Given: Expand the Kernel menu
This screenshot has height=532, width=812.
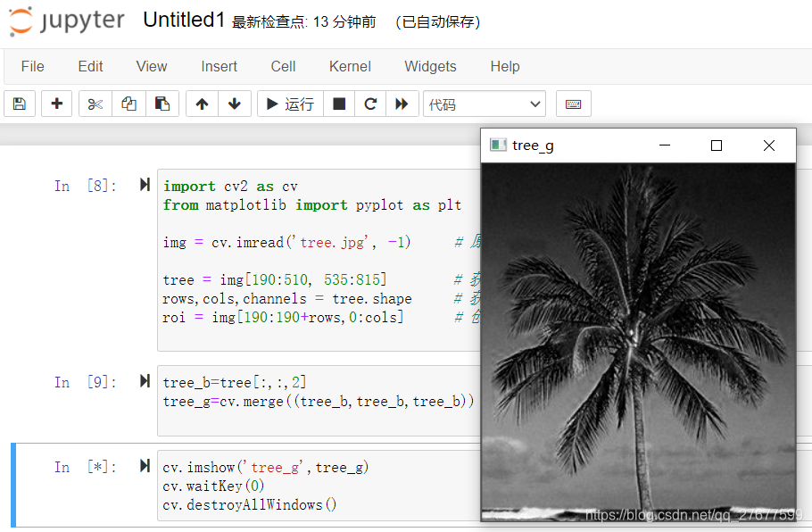Looking at the screenshot, I should pos(349,66).
